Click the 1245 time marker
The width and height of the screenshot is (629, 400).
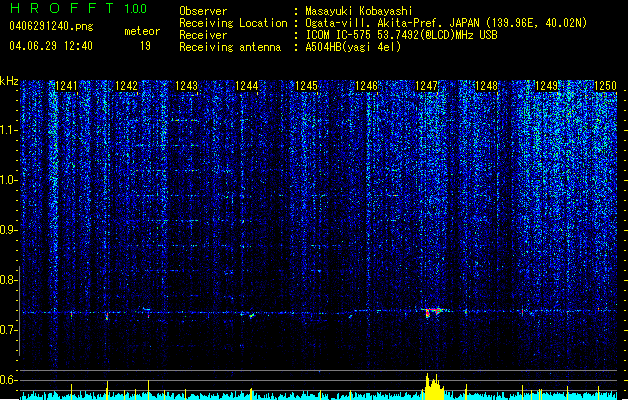coord(306,86)
